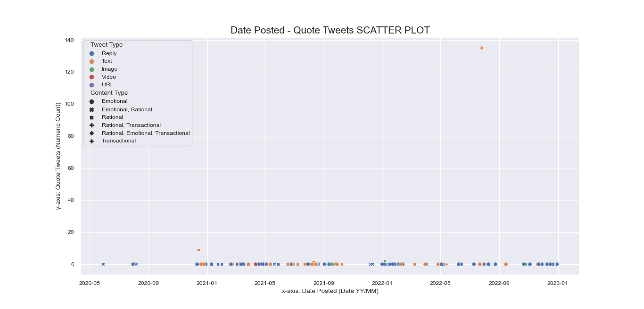This screenshot has height=309, width=644.
Task: Click the blue Reply legend color dot
Action: [x=91, y=53]
